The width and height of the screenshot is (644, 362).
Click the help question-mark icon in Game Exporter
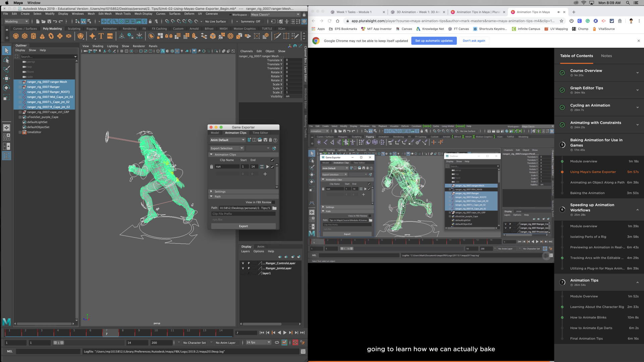[x=275, y=140]
